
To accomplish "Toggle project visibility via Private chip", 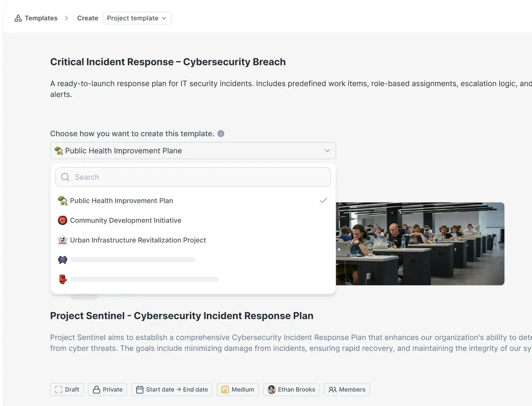I will pyautogui.click(x=107, y=390).
